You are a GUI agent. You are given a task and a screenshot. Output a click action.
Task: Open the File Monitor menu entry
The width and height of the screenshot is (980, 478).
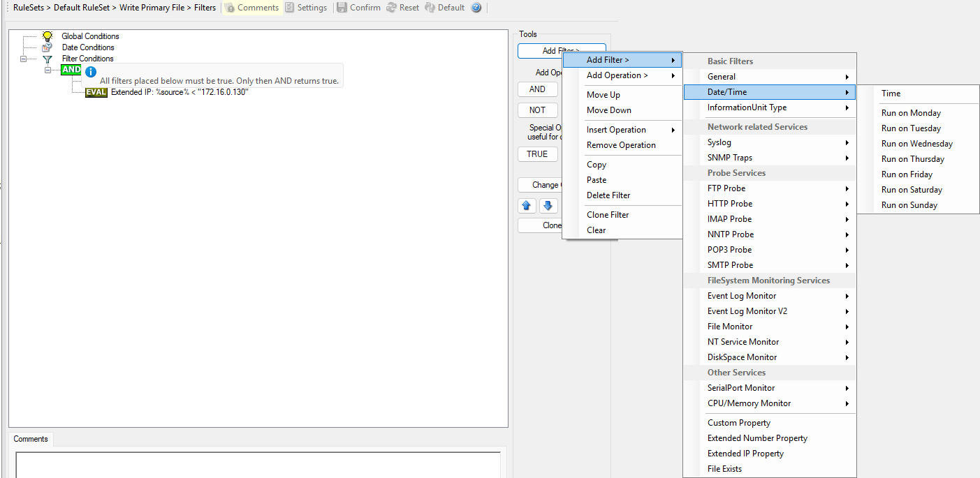point(769,327)
